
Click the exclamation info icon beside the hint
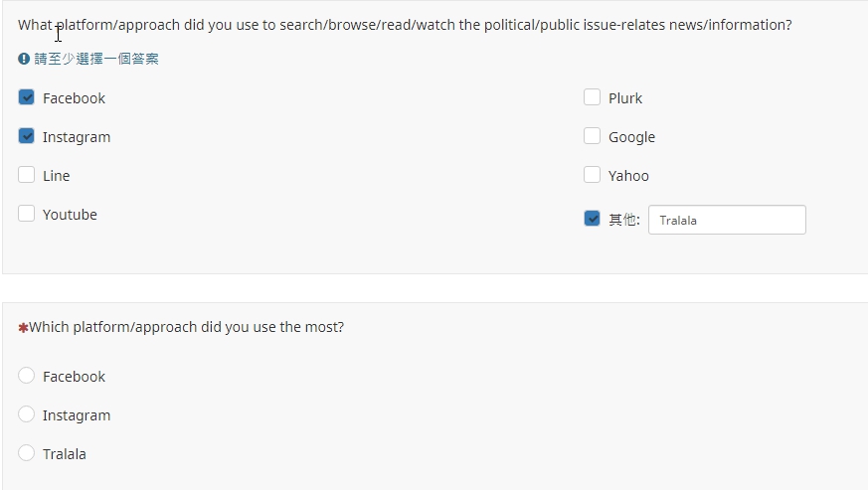click(x=24, y=59)
